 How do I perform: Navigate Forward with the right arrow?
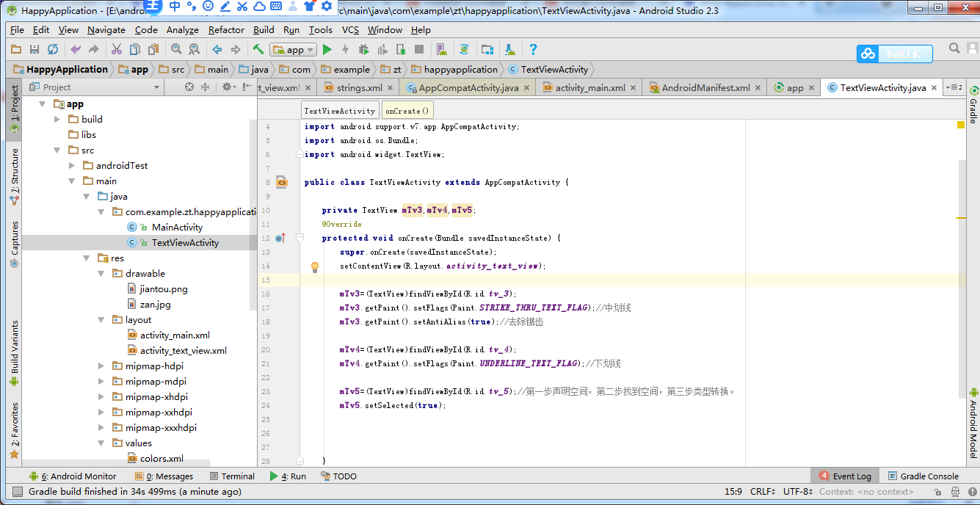click(x=236, y=49)
